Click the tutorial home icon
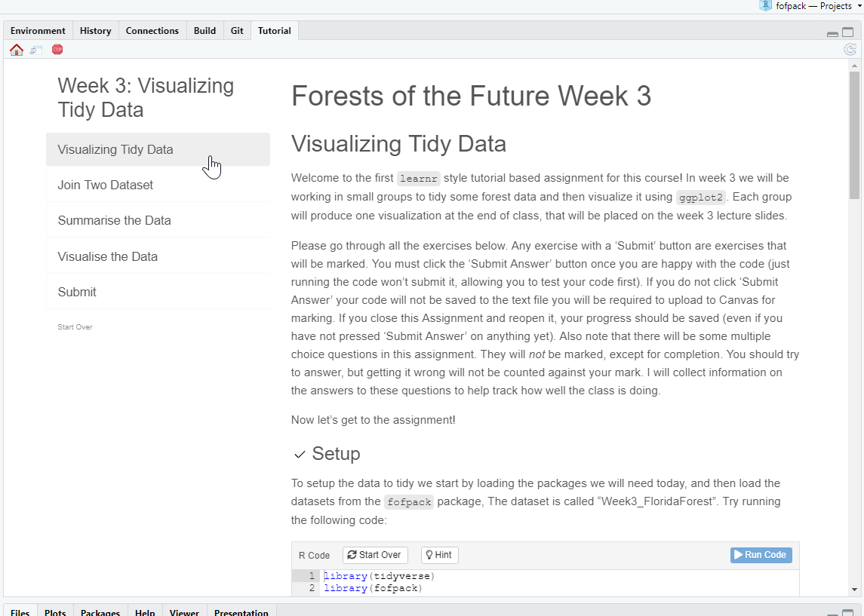This screenshot has height=616, width=864. pyautogui.click(x=17, y=50)
